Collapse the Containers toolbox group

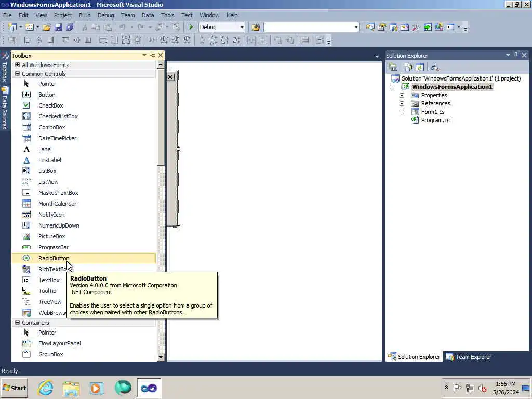(x=17, y=323)
